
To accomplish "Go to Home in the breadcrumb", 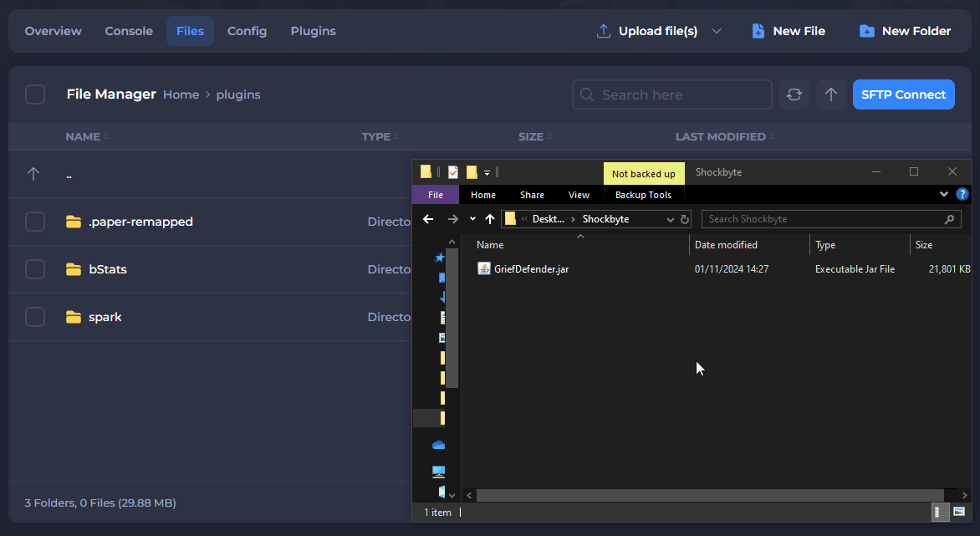I will pos(181,95).
